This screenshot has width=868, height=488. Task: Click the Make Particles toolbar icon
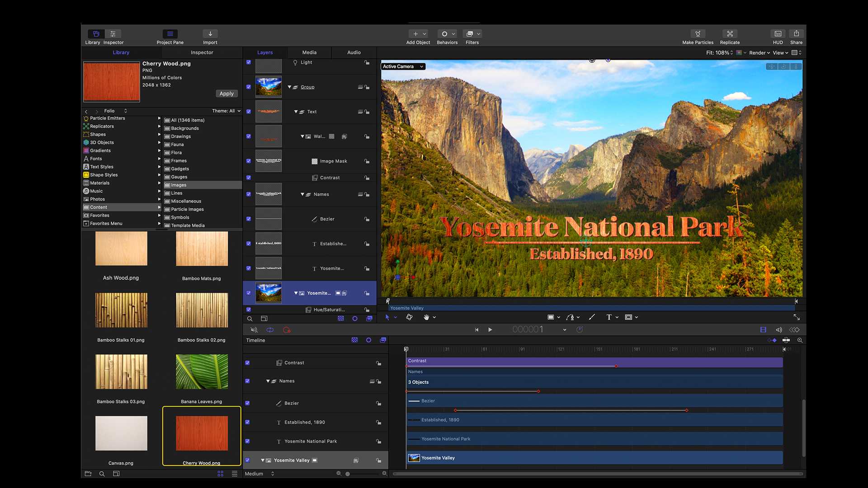pyautogui.click(x=698, y=34)
